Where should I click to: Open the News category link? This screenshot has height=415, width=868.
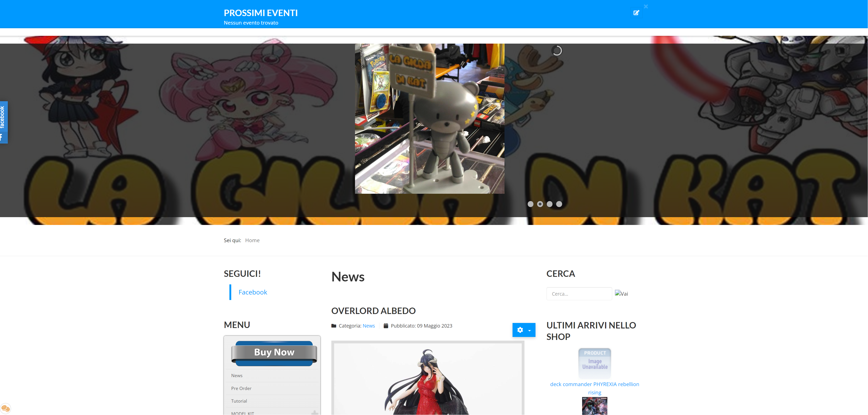click(369, 326)
